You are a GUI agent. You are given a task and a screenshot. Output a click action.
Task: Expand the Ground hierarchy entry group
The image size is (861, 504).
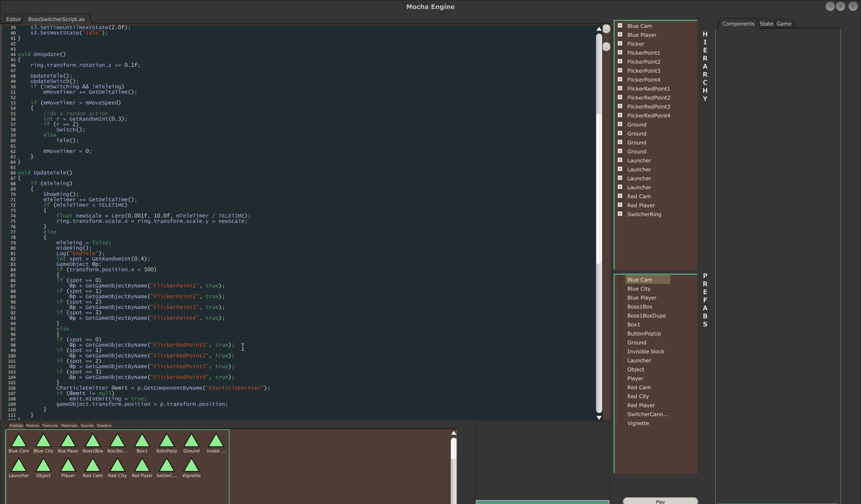620,124
